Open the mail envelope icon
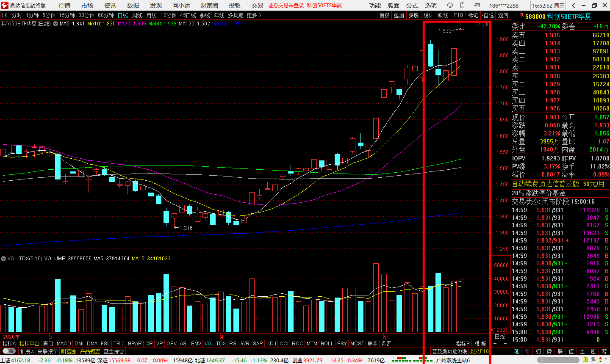 coord(477,6)
